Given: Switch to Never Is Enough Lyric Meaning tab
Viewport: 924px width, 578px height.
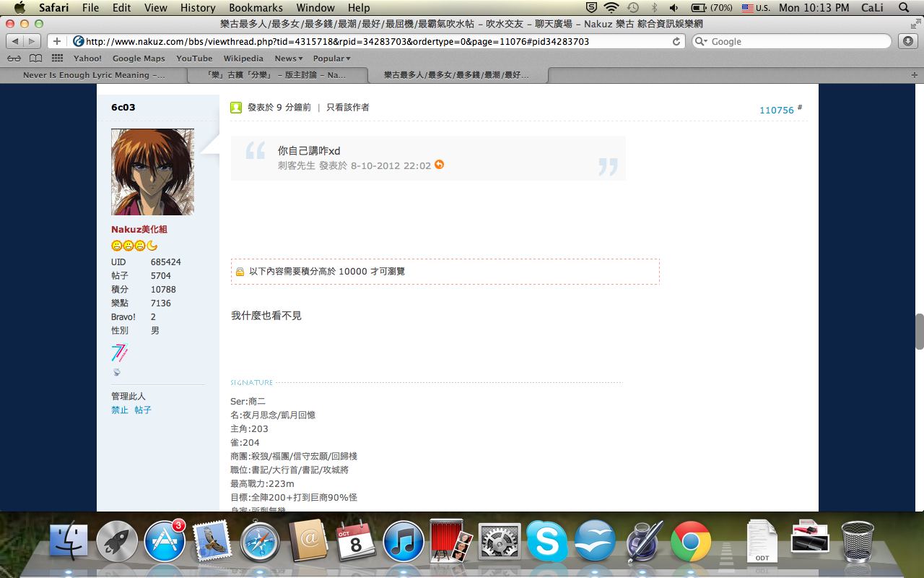Looking at the screenshot, I should (94, 75).
